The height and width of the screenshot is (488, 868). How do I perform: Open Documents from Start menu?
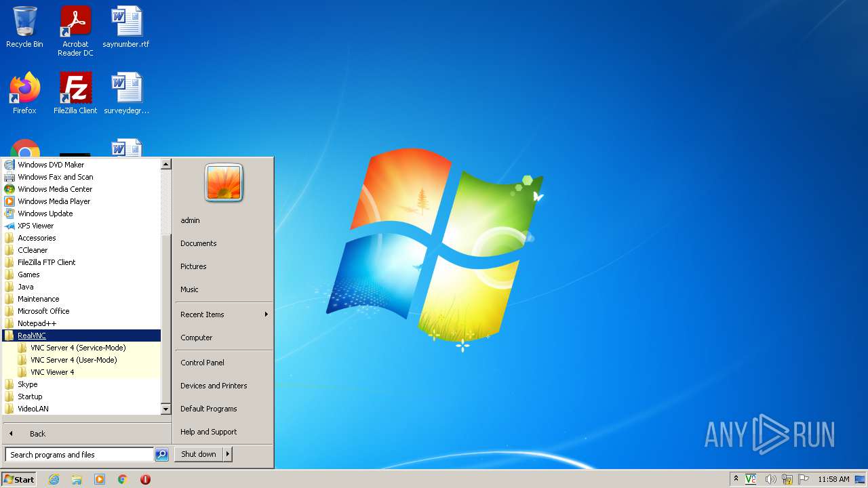click(224, 243)
